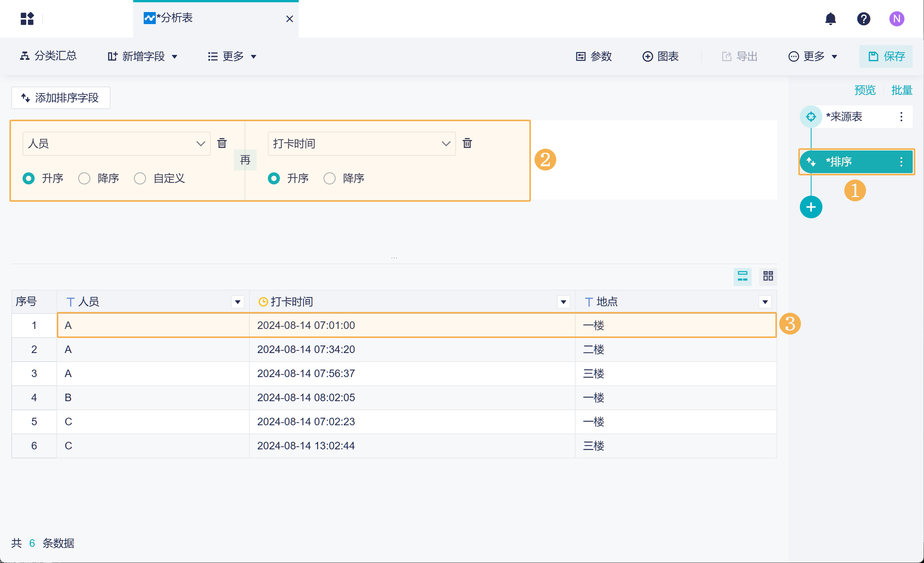Screen dimensions: 924x563
Task: Click the notification bell icon
Action: [x=830, y=19]
